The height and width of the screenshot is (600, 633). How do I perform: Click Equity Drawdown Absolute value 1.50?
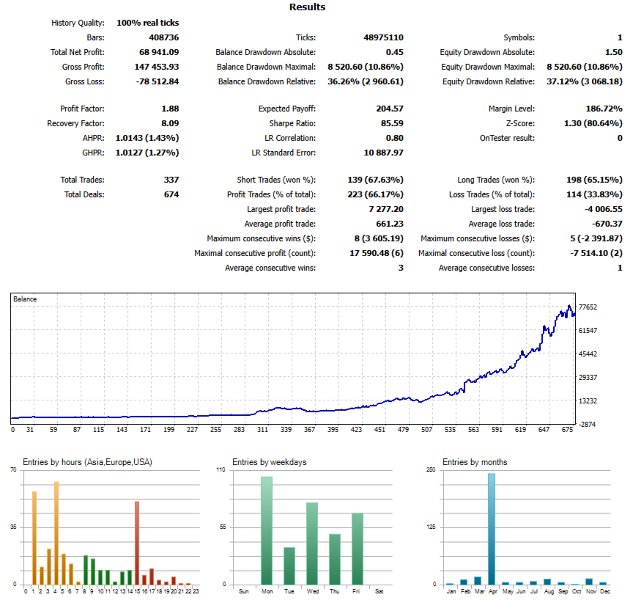(614, 52)
